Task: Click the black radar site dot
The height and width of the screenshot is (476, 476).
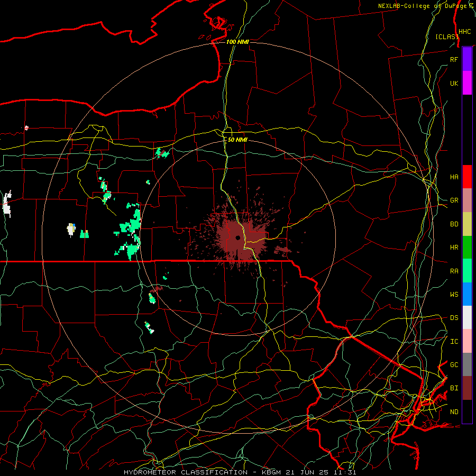Action: (238, 237)
